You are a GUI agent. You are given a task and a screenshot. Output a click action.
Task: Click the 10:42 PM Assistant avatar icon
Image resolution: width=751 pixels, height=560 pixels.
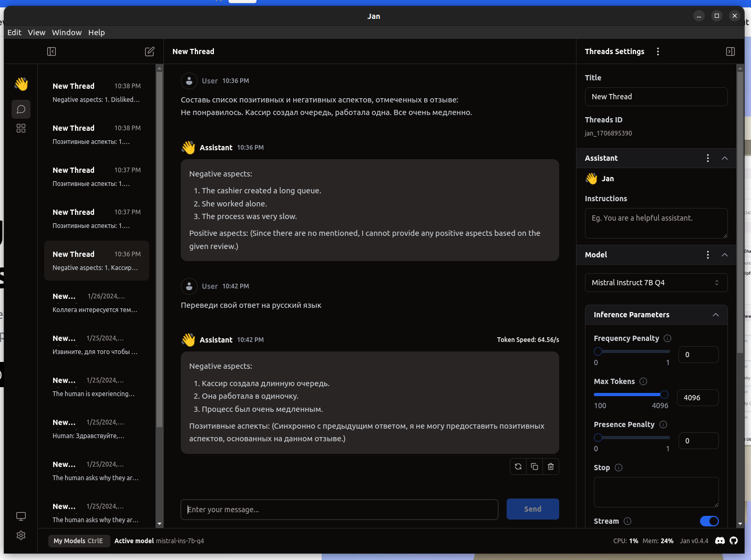point(188,340)
